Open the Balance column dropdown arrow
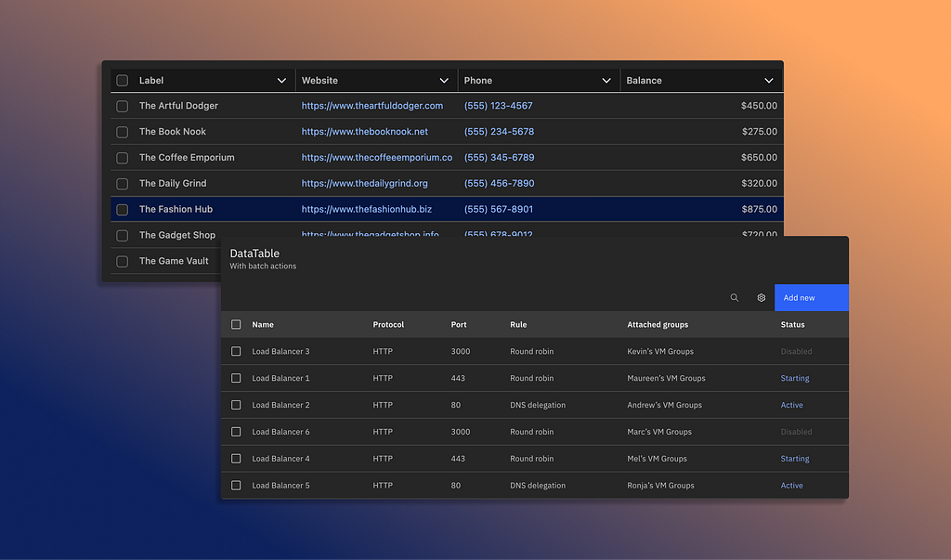Screen dimensions: 951x560 pyautogui.click(x=769, y=81)
